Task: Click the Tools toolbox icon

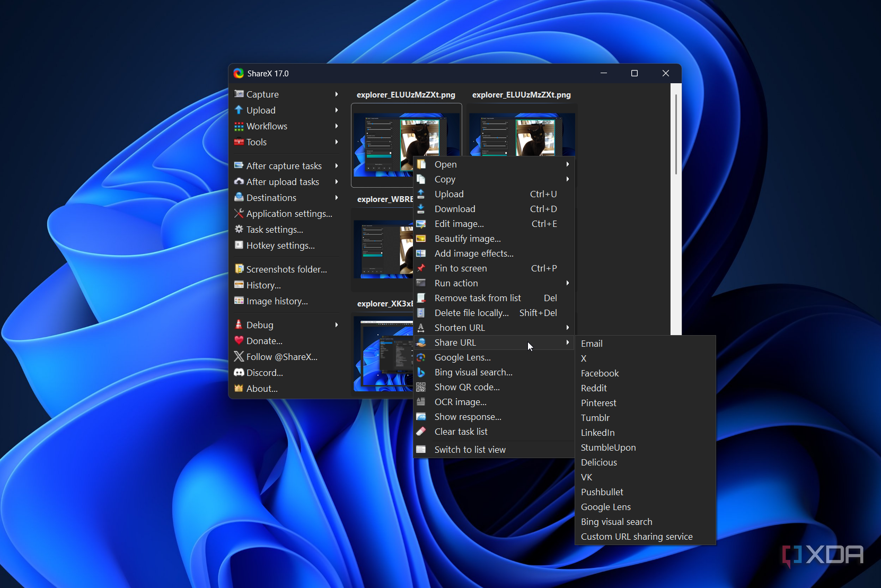Action: pyautogui.click(x=239, y=142)
